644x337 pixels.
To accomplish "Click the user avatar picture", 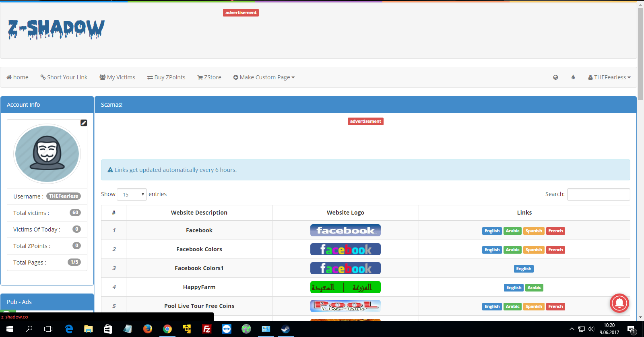I will click(x=47, y=154).
